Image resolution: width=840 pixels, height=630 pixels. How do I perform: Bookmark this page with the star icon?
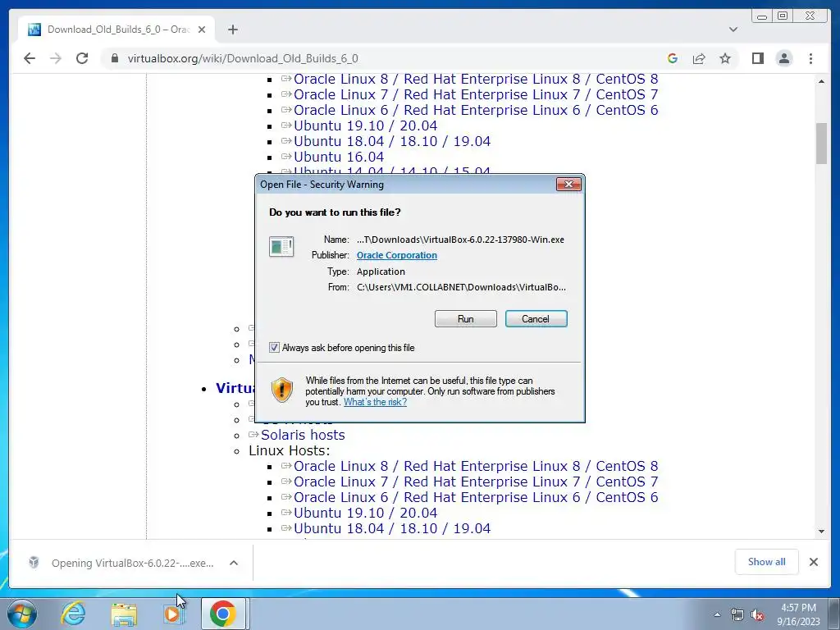(x=725, y=58)
